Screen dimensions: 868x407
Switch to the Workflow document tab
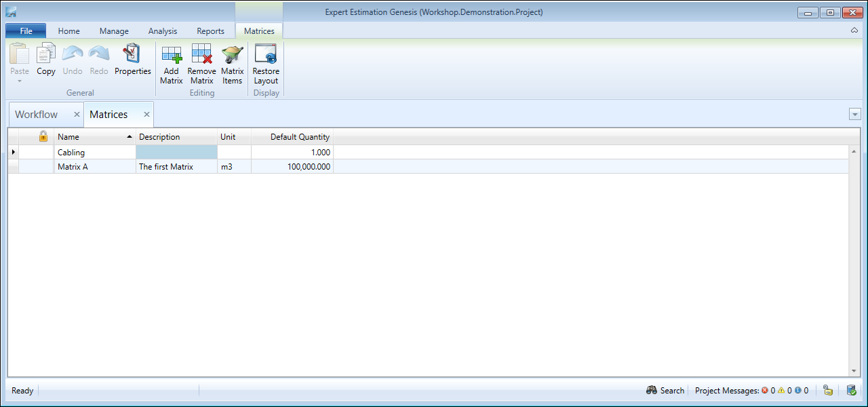[x=37, y=115]
